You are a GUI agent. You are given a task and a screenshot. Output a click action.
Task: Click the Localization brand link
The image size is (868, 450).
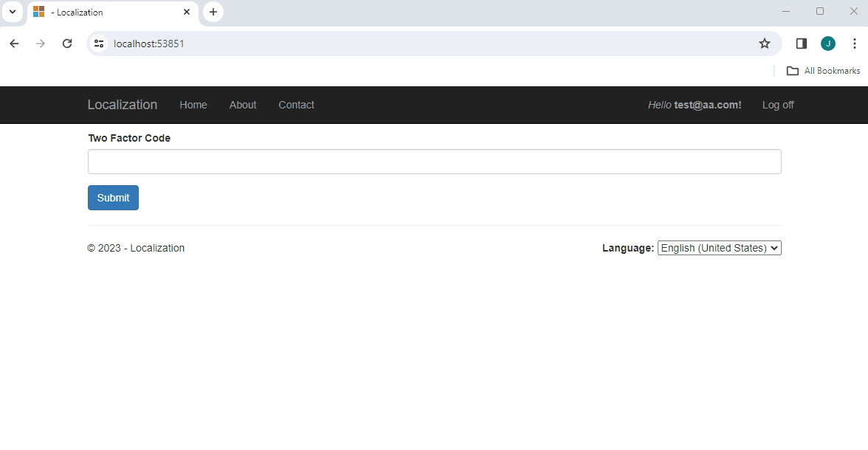(122, 105)
